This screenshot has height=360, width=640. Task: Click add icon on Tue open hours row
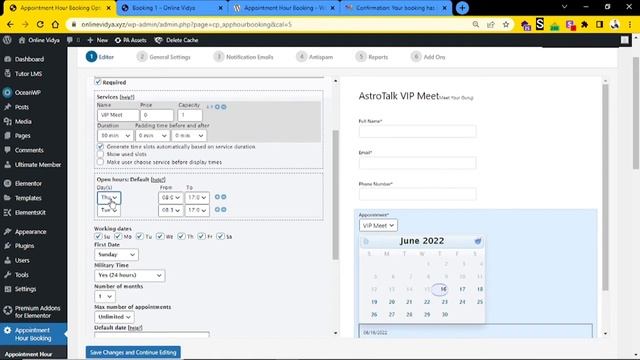(217, 209)
